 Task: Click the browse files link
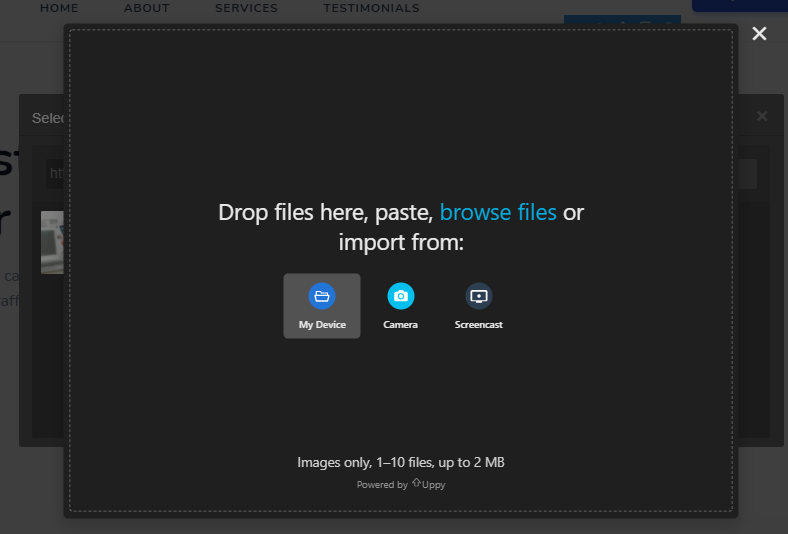498,212
